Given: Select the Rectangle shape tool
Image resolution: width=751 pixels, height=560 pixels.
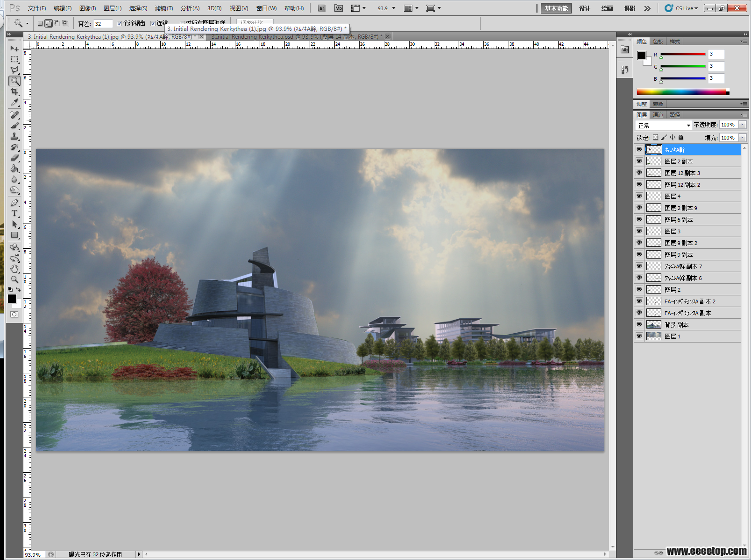Looking at the screenshot, I should point(14,235).
